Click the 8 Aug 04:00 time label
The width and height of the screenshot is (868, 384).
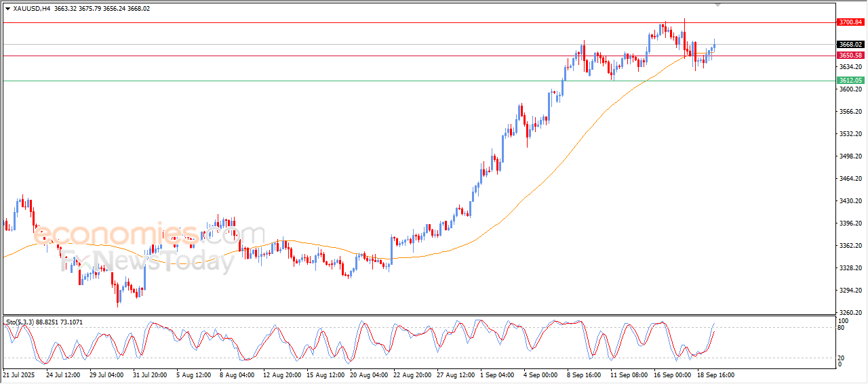(x=237, y=375)
